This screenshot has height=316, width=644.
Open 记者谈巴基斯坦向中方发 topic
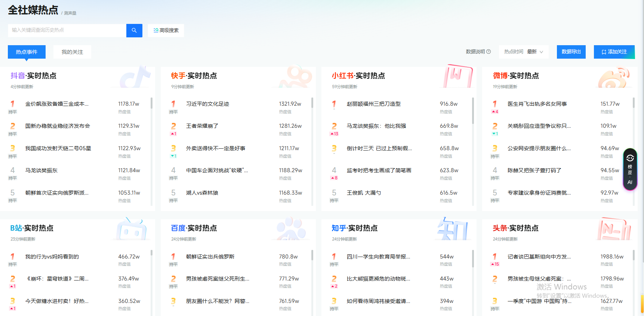[539, 257]
